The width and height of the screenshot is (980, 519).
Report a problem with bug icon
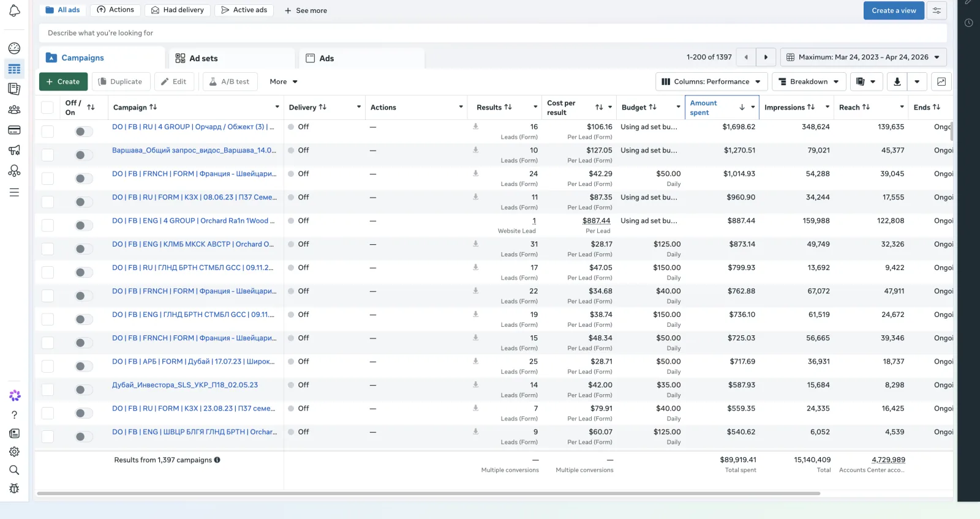click(x=14, y=488)
